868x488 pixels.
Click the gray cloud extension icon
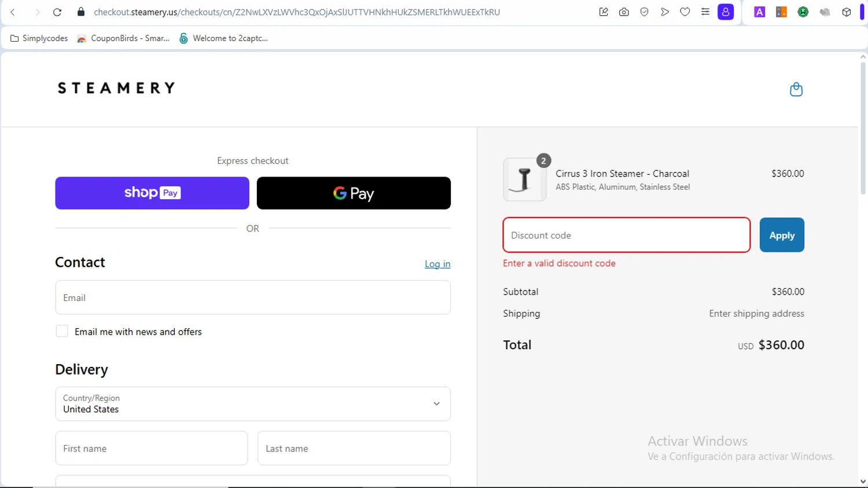click(825, 12)
